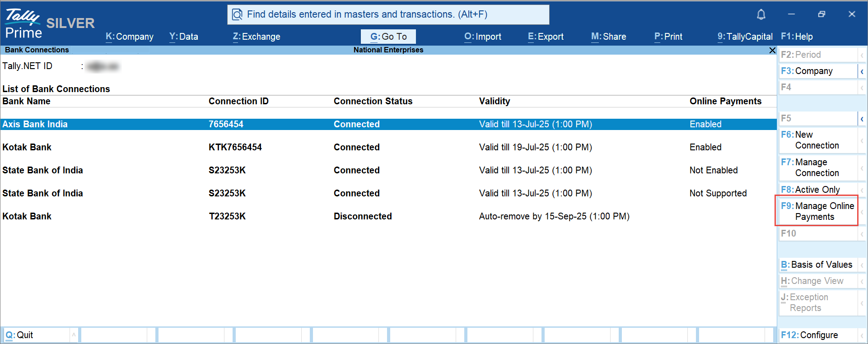Open the K: Company menu
The width and height of the screenshot is (868, 344).
(x=130, y=37)
